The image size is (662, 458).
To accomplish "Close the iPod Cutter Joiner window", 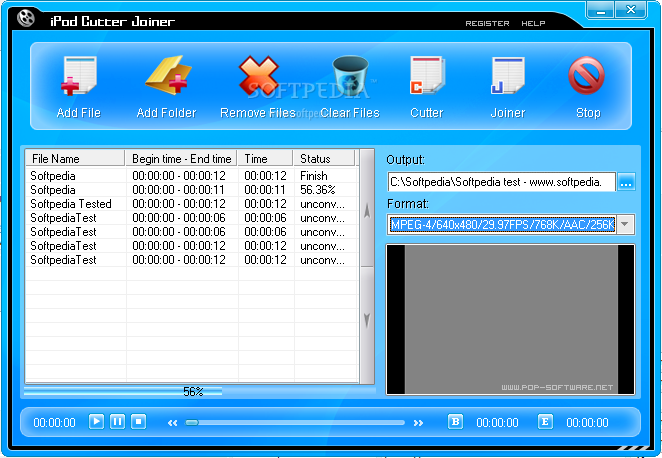I will [631, 10].
